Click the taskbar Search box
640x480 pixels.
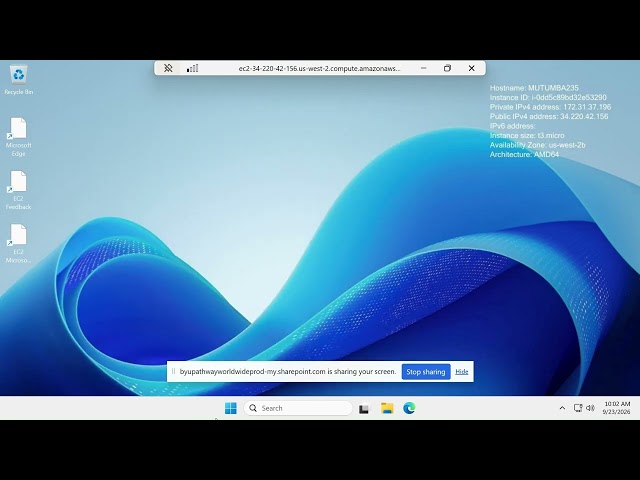[x=298, y=408]
